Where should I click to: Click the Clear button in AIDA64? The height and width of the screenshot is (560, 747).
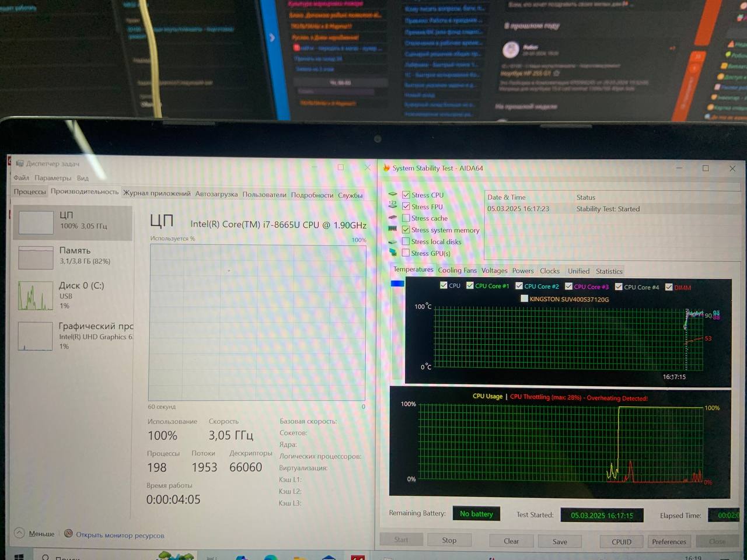tap(511, 541)
